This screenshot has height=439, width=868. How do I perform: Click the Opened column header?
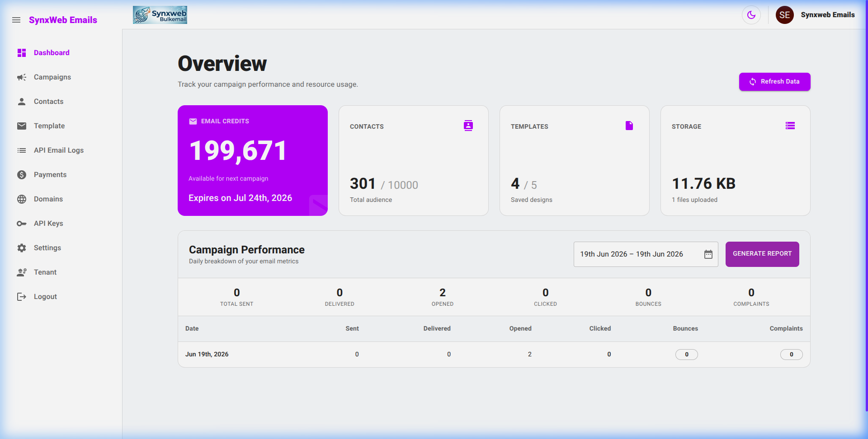(520, 329)
